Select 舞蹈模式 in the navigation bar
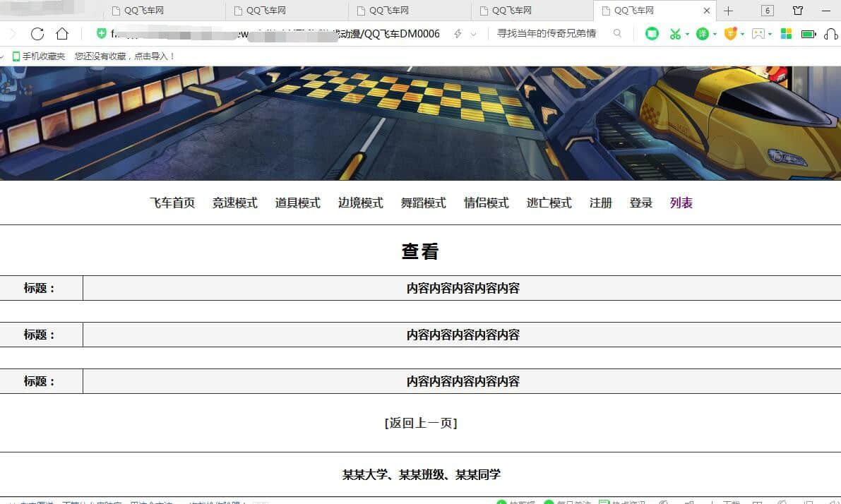841x504 pixels. pos(423,203)
